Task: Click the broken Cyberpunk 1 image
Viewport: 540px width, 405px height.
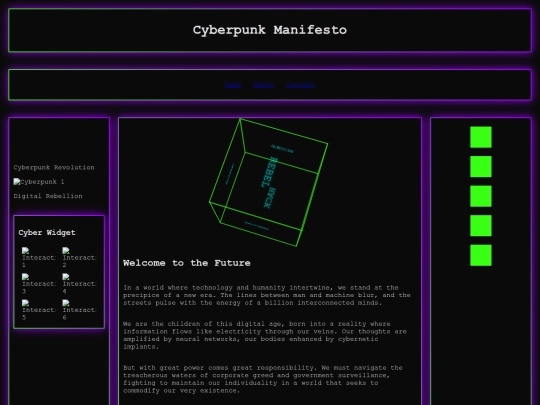Action: coord(39,181)
